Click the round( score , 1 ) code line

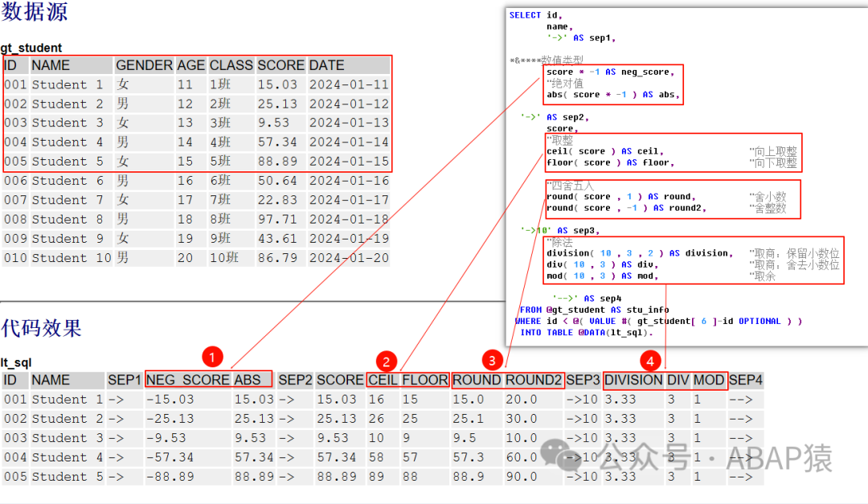pyautogui.click(x=621, y=197)
